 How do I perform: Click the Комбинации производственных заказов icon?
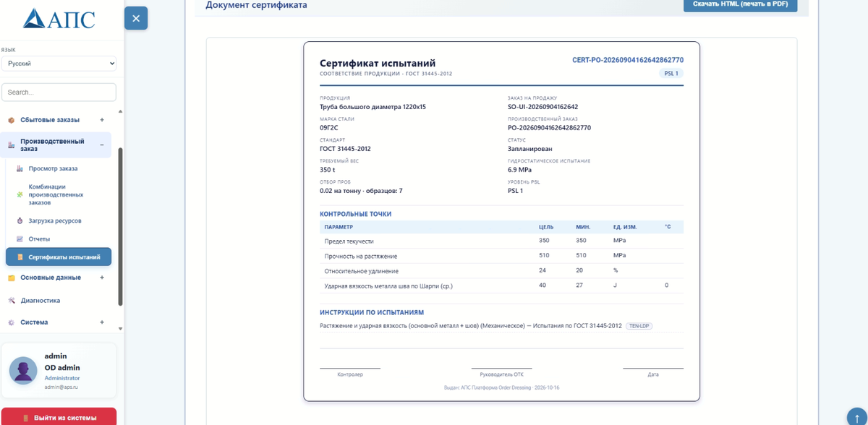[x=20, y=194]
